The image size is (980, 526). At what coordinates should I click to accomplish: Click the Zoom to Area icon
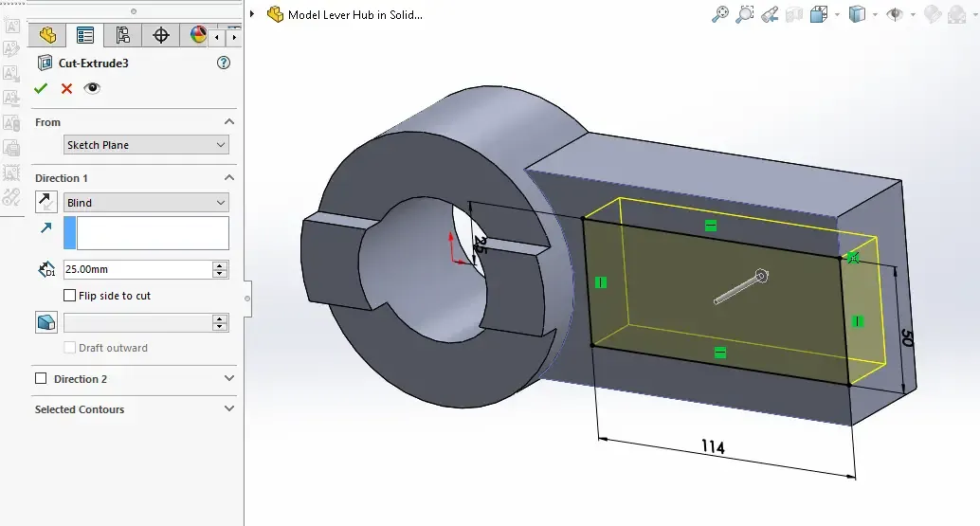(x=744, y=14)
